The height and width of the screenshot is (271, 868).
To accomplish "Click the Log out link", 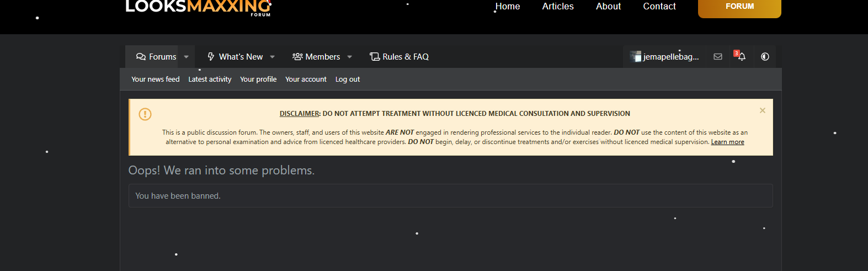I will (347, 79).
